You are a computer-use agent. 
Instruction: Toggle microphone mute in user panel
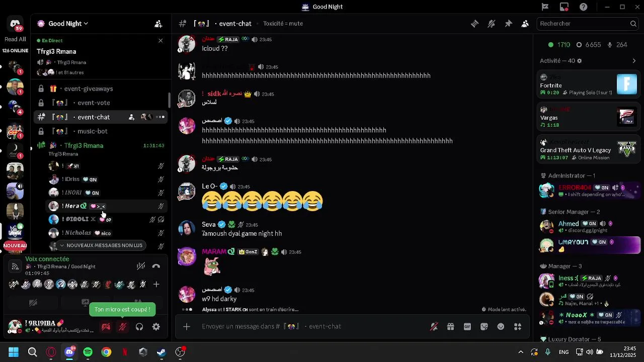pos(122,327)
